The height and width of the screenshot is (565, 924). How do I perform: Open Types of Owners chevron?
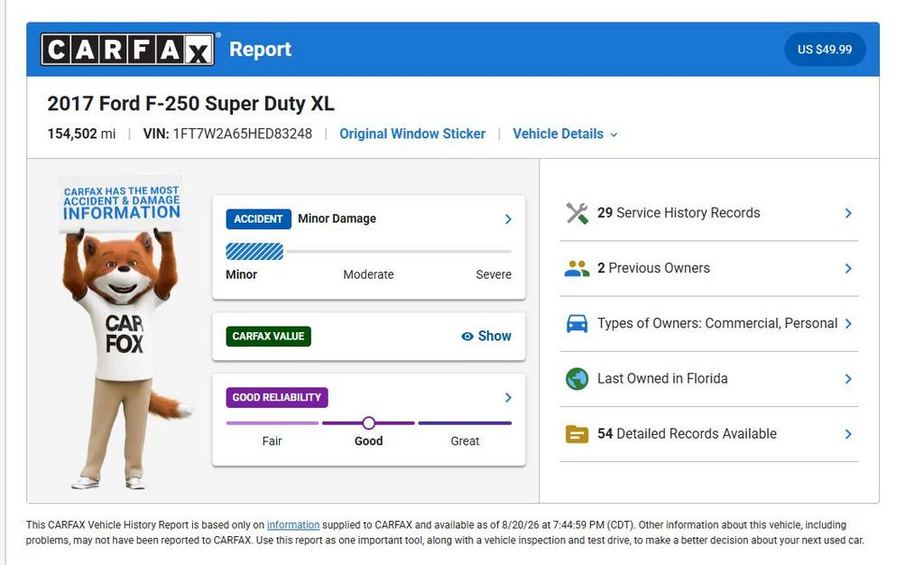pyautogui.click(x=848, y=323)
